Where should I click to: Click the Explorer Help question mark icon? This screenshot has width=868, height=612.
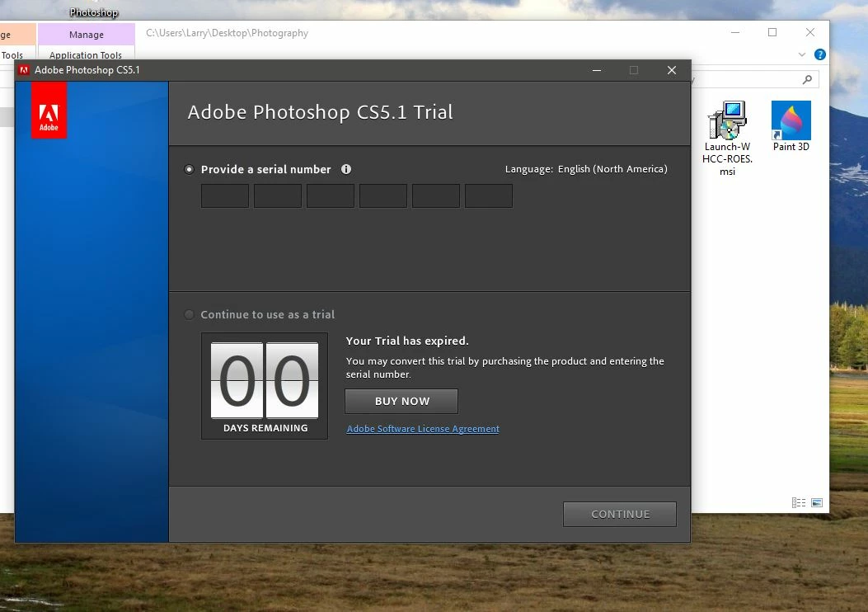tap(821, 54)
